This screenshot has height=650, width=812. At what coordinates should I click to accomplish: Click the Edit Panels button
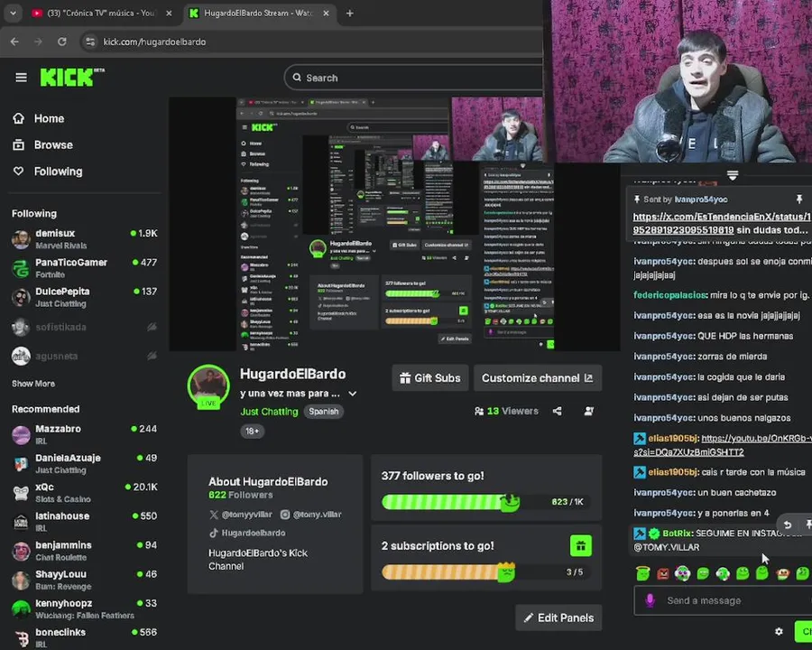click(x=558, y=617)
